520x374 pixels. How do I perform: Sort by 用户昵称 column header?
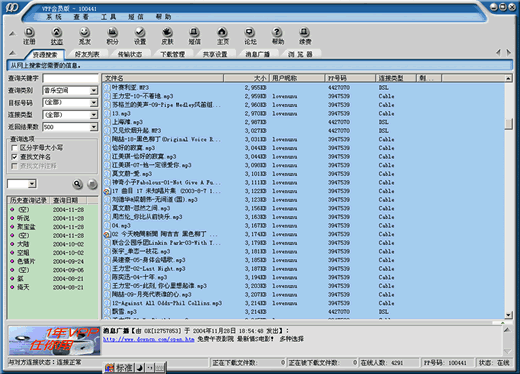pos(296,78)
